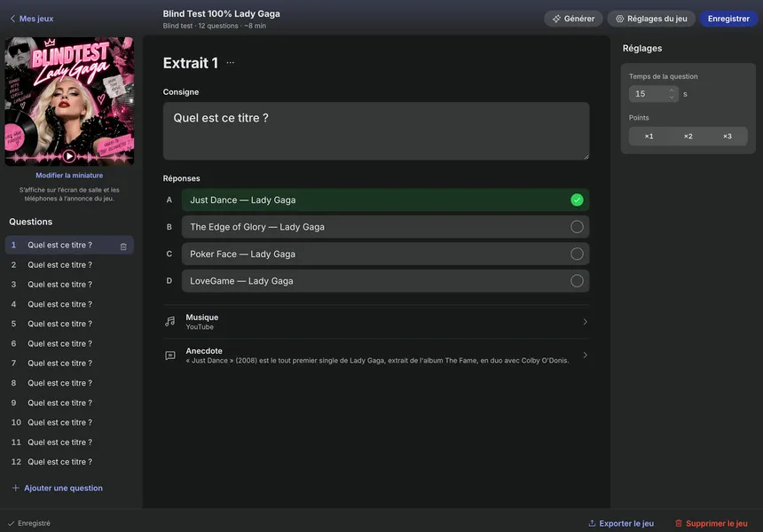This screenshot has width=763, height=532.
Task: Expand the Anecdote chevron
Action: coord(585,356)
